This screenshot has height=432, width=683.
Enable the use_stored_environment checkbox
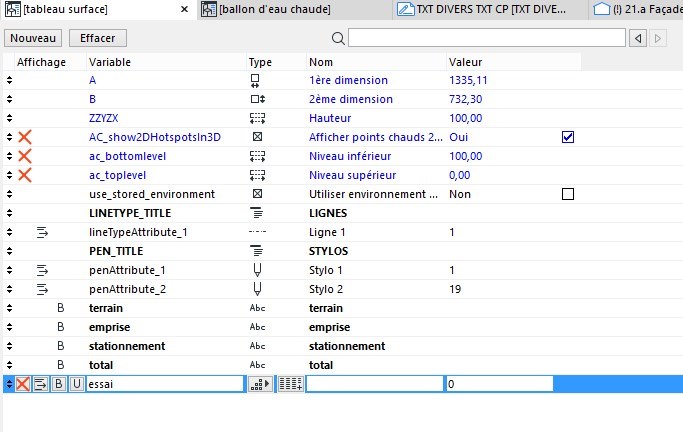[568, 194]
